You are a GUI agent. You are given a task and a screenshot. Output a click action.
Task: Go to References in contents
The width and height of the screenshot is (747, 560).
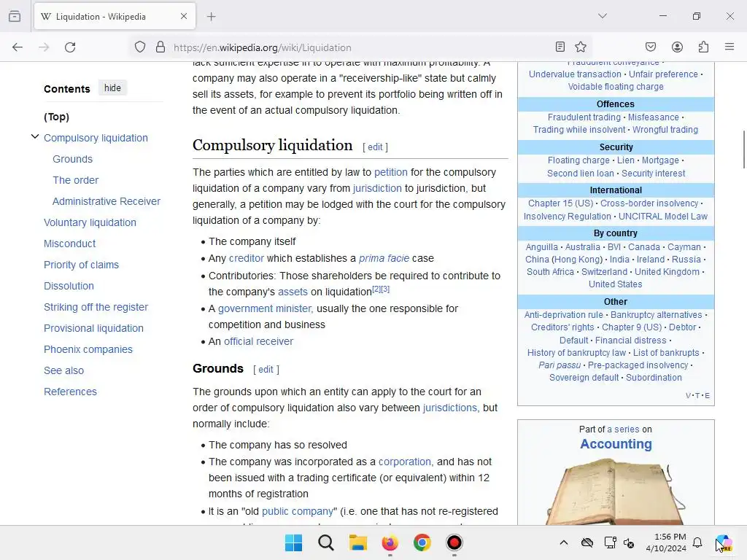[70, 392]
